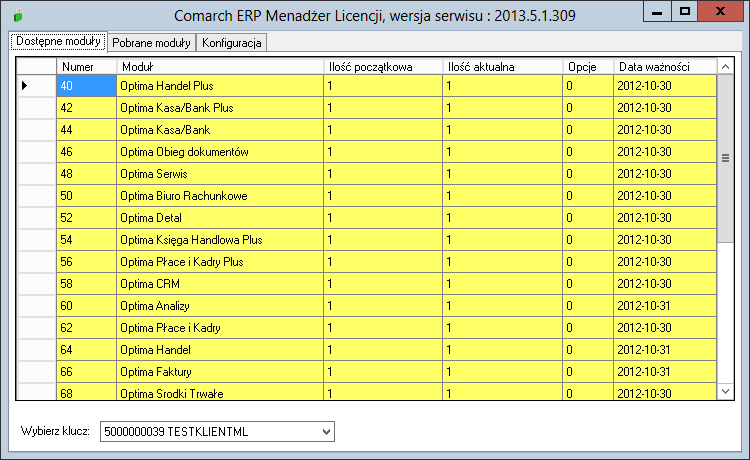Select Optima Biuro Rachunkowe
Viewport: 750px width, 460px height.
click(220, 196)
